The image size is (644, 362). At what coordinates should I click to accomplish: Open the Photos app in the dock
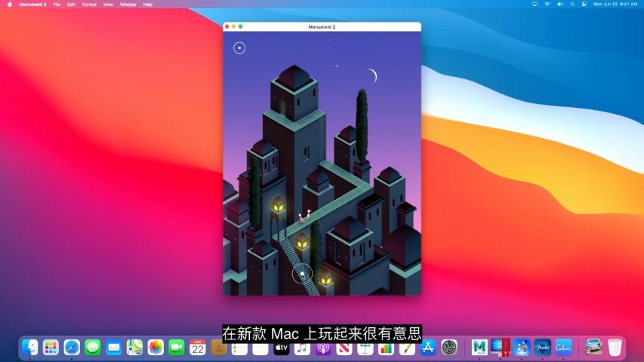click(x=156, y=348)
